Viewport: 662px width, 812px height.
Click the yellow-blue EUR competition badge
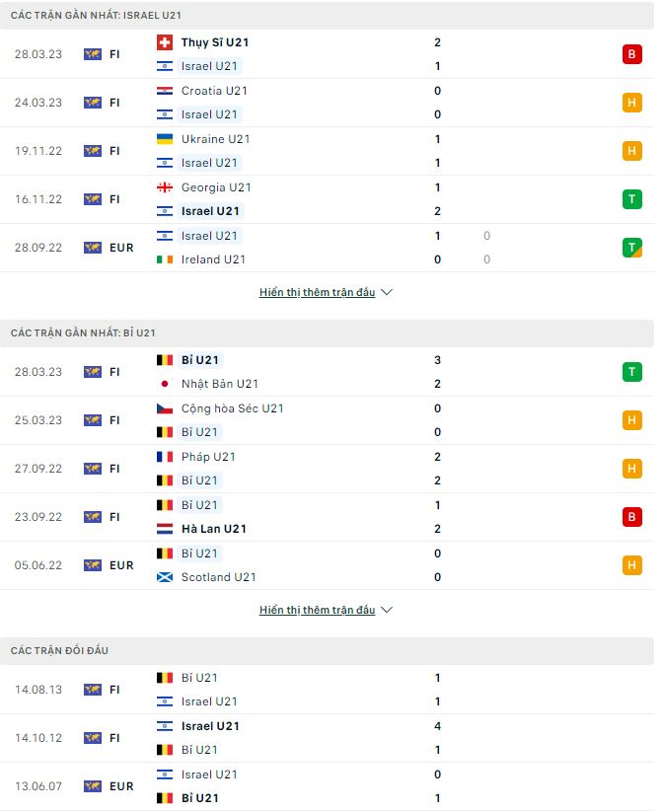pos(94,248)
